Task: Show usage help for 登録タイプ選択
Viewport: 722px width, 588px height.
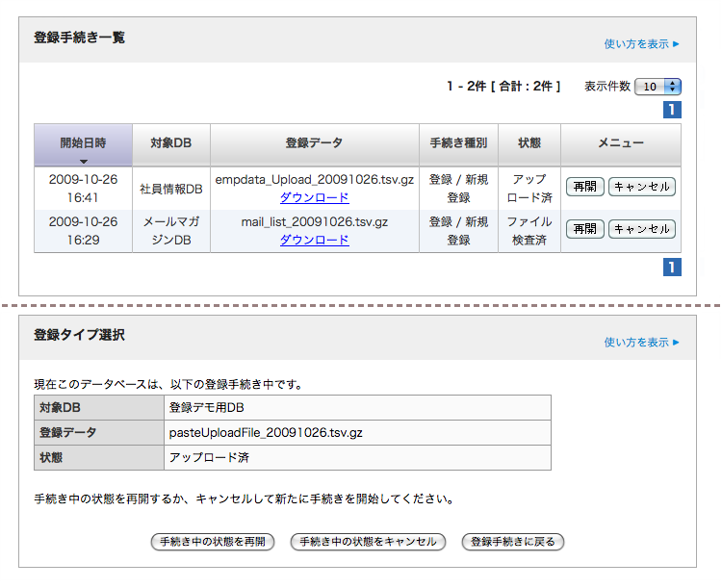Action: [x=641, y=342]
